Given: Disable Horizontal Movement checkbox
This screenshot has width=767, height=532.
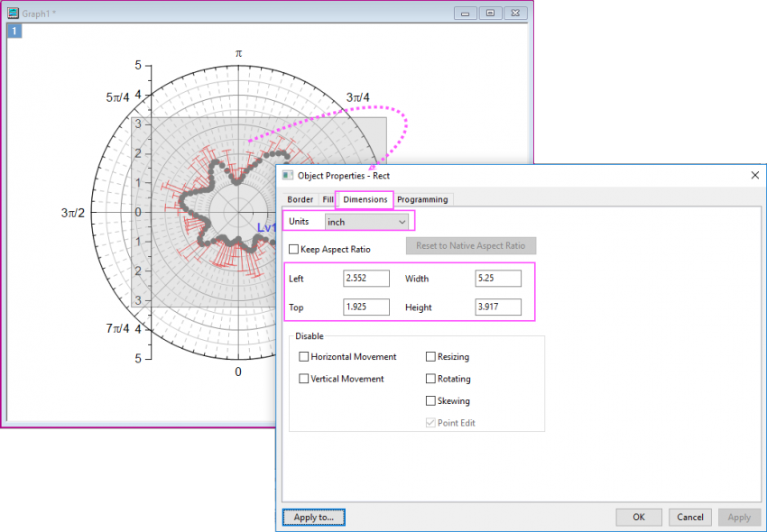Looking at the screenshot, I should [304, 357].
